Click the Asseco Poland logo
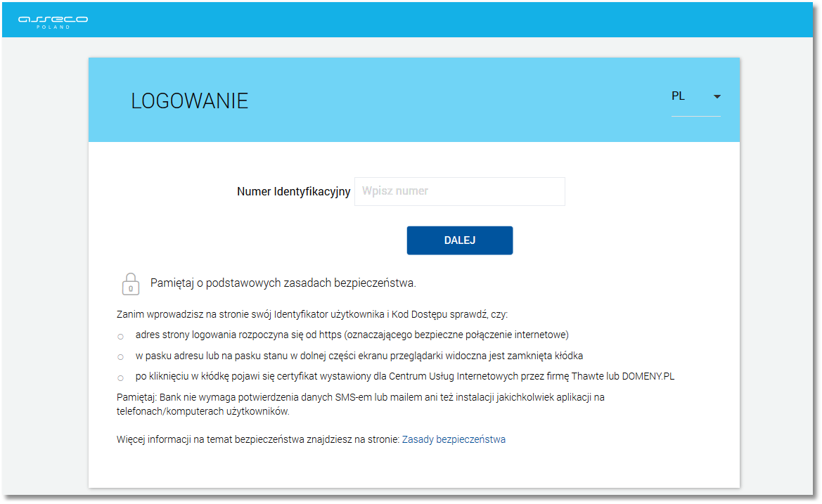The image size is (822, 504). 53,22
